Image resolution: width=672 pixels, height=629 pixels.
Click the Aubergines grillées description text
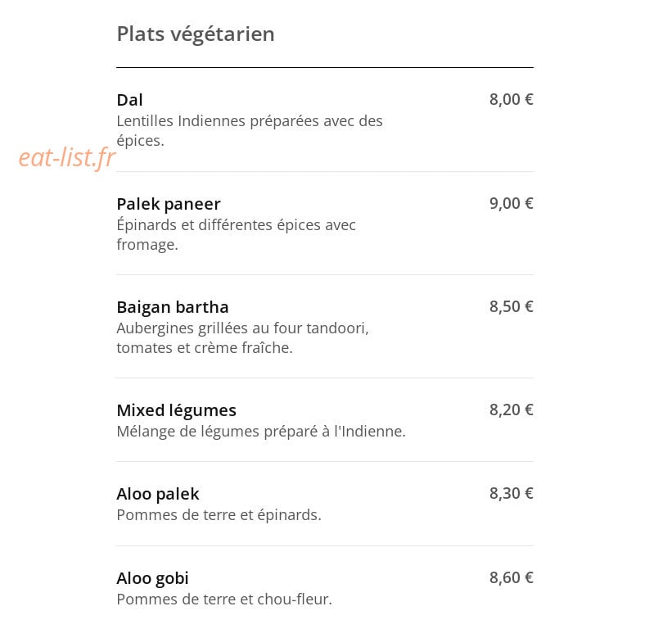click(x=242, y=338)
